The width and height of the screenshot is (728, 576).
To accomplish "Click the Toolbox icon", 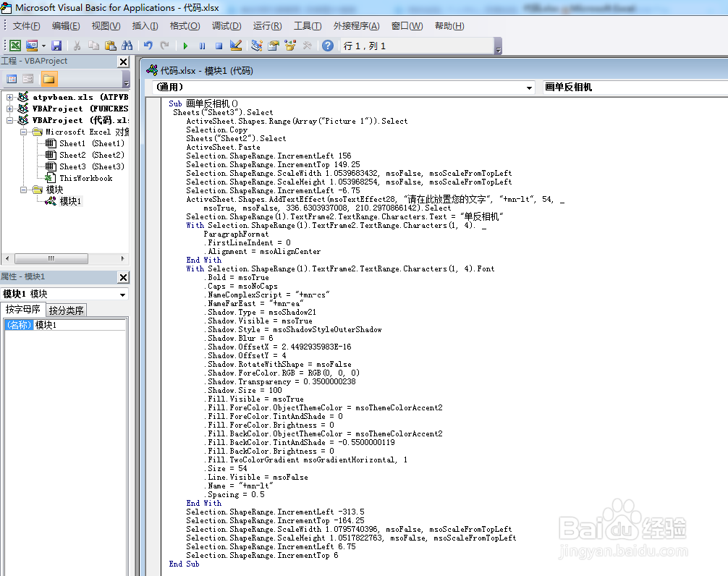I will (x=307, y=46).
